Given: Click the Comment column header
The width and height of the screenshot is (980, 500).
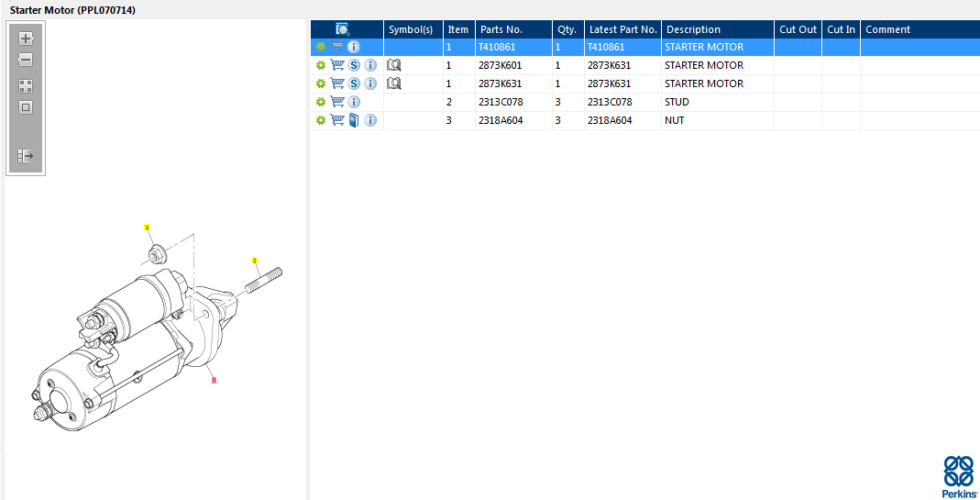Looking at the screenshot, I should coord(920,29).
